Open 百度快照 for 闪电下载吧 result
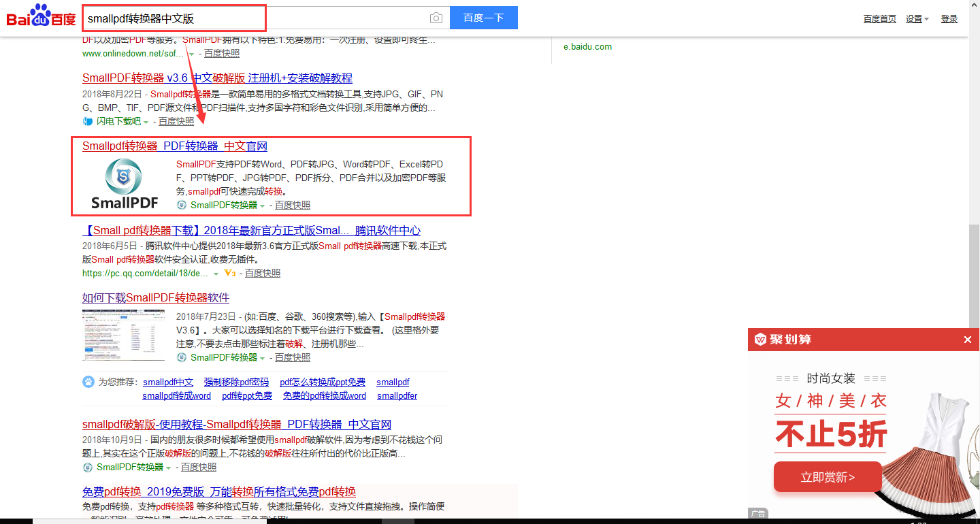The height and width of the screenshot is (524, 980). [176, 121]
